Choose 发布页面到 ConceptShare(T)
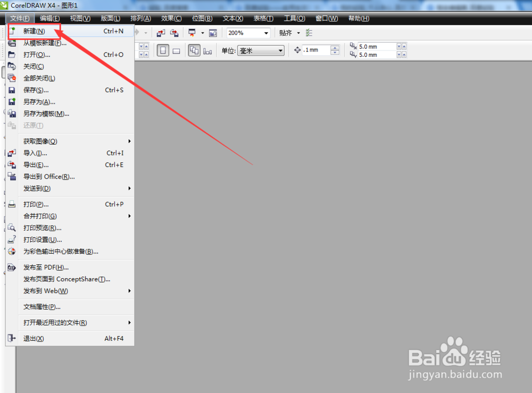Screen dimensions: 532x393 coord(67,279)
